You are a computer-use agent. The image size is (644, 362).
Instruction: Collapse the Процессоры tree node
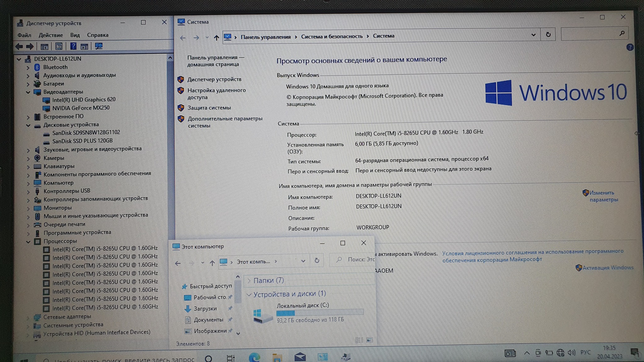point(28,242)
